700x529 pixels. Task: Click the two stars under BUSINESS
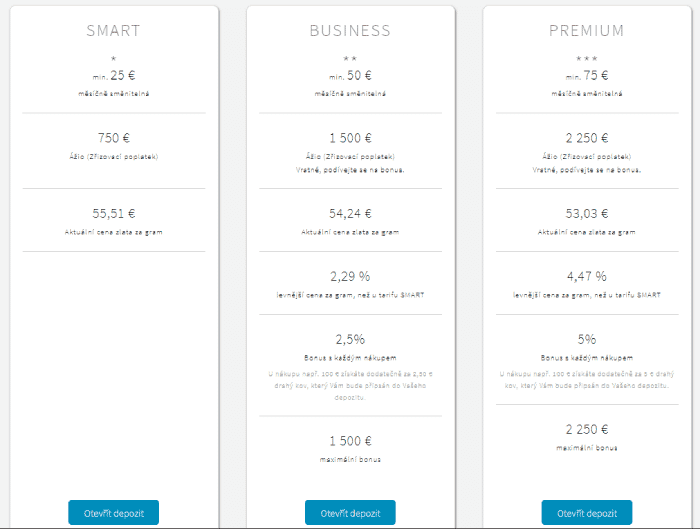(350, 59)
